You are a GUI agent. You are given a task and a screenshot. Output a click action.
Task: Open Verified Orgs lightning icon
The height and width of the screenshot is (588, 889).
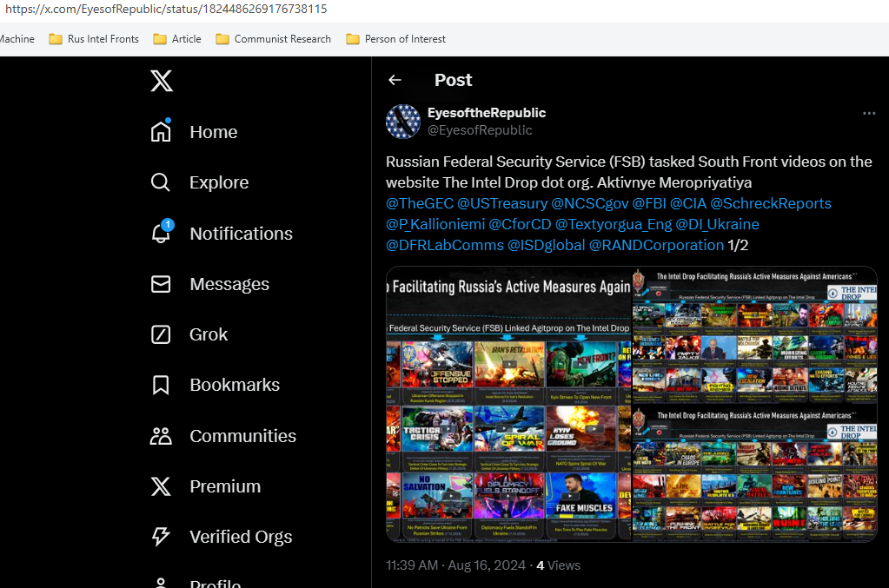[x=161, y=537]
